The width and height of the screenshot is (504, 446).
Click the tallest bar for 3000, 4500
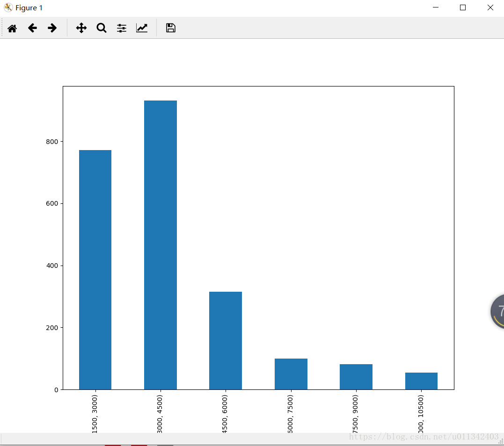click(161, 245)
